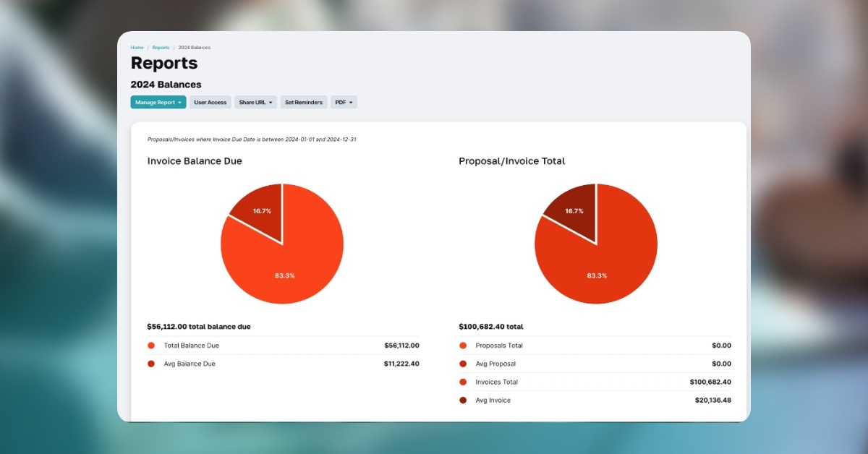868x454 pixels.
Task: Select the $20,136.48 value
Action: 713,400
